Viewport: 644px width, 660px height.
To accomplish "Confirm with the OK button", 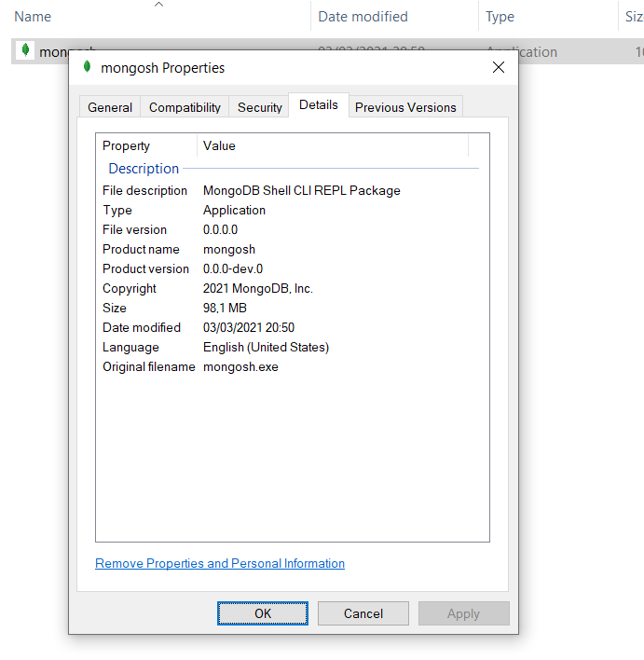I will (263, 613).
